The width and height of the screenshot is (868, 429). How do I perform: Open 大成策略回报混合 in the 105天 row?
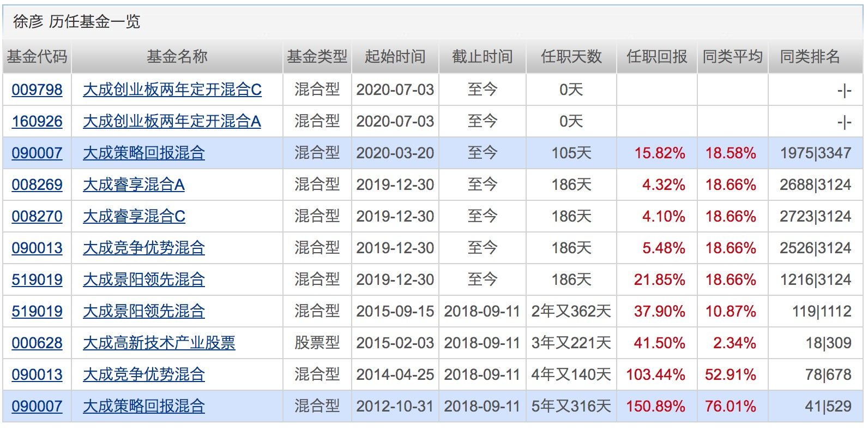pos(144,153)
